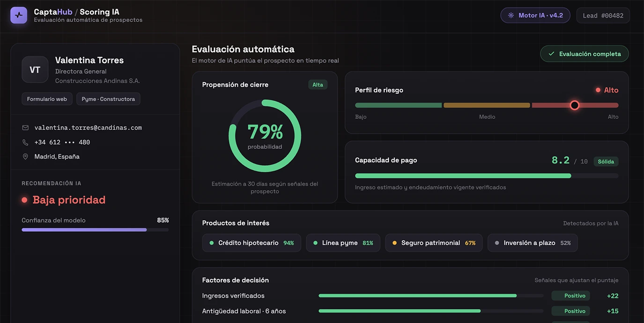The image size is (644, 323).
Task: Click the risk profile slider marker
Action: pyautogui.click(x=575, y=105)
